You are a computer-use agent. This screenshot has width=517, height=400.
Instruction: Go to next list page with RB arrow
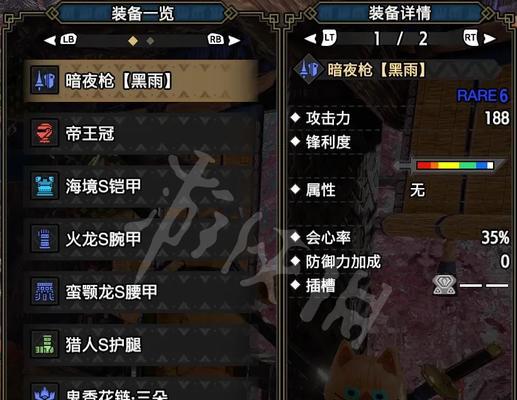tap(224, 40)
